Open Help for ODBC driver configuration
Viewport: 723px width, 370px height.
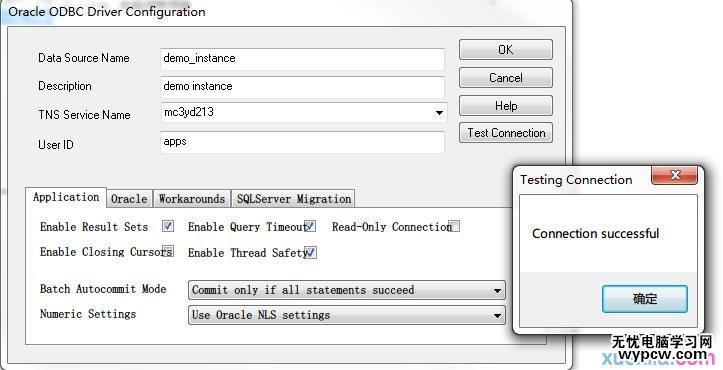coord(506,106)
